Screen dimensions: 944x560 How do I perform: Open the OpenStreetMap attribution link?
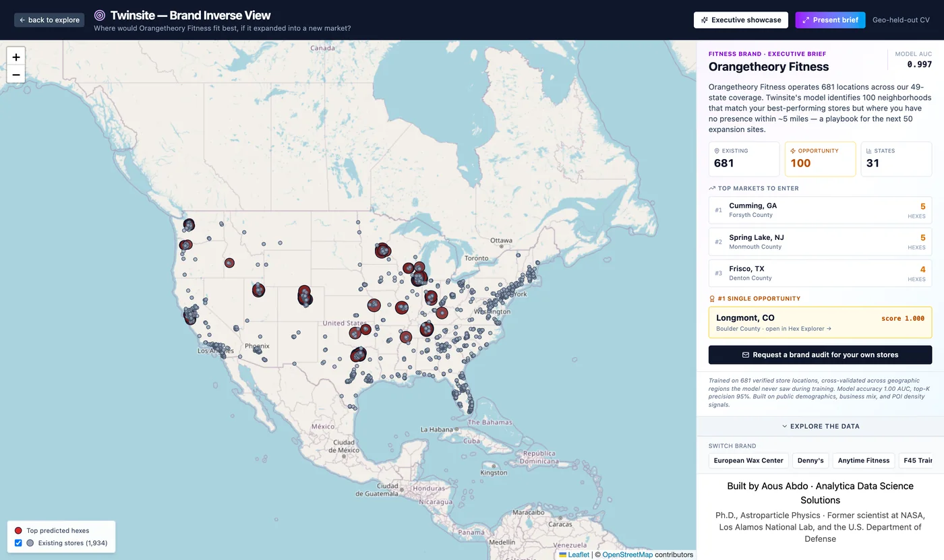627,555
